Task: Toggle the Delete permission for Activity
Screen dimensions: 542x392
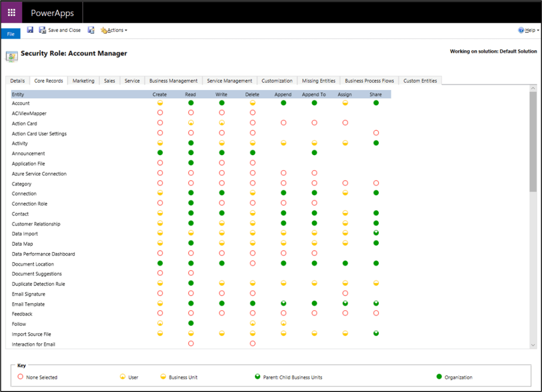Action: coord(252,142)
